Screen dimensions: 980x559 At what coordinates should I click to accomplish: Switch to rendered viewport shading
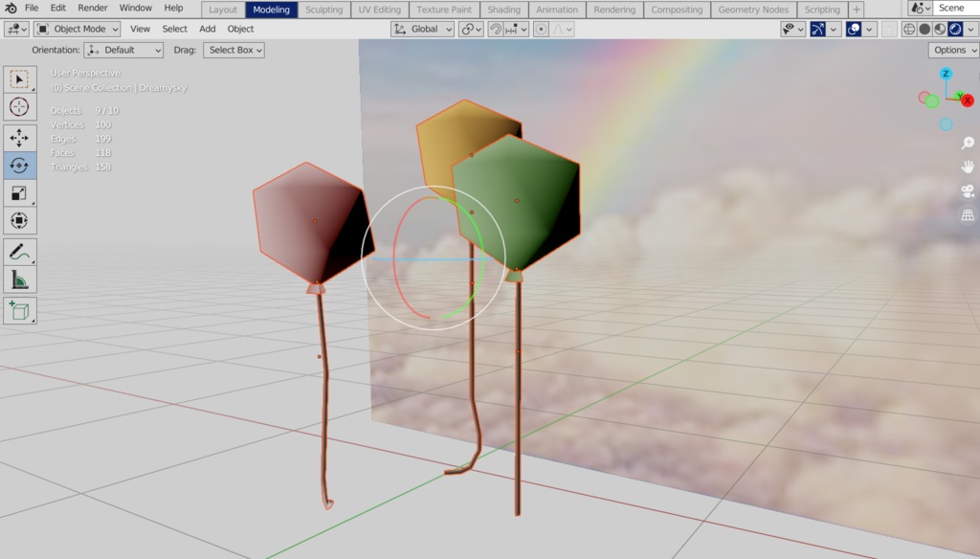(x=955, y=29)
